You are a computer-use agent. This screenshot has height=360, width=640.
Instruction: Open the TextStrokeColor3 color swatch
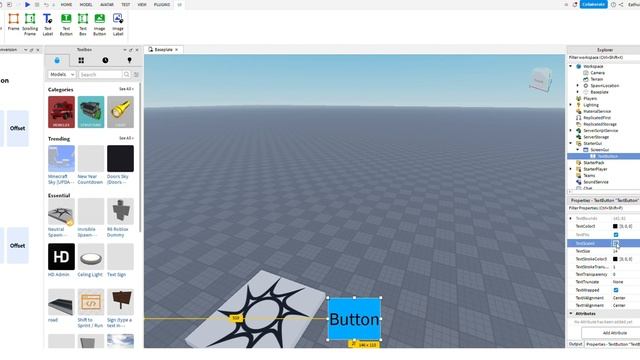click(x=615, y=259)
